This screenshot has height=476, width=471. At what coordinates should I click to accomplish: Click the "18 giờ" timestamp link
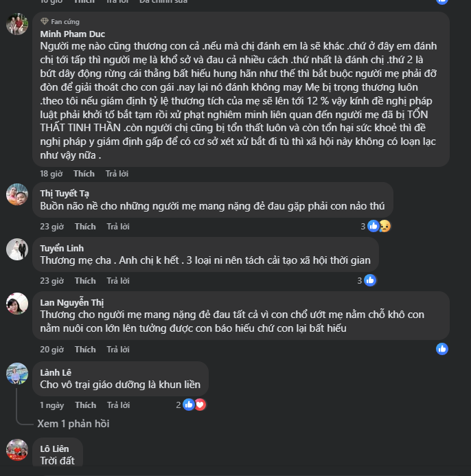[x=52, y=174]
